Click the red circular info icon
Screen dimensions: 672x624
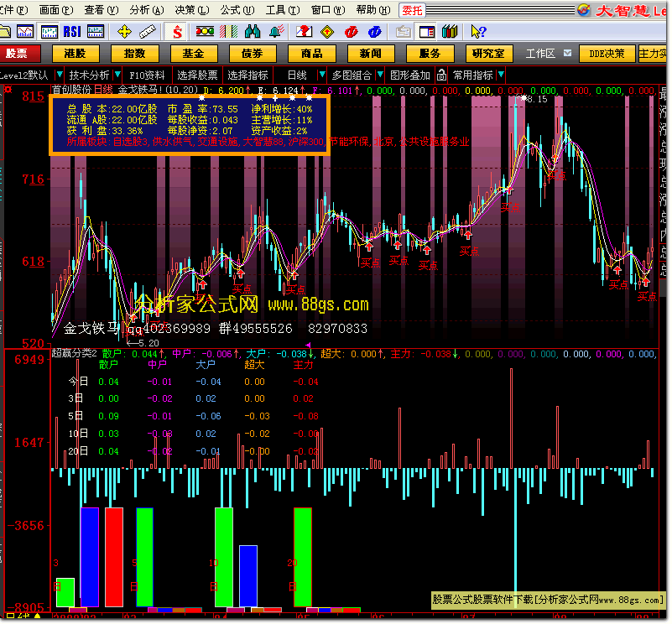[x=351, y=32]
